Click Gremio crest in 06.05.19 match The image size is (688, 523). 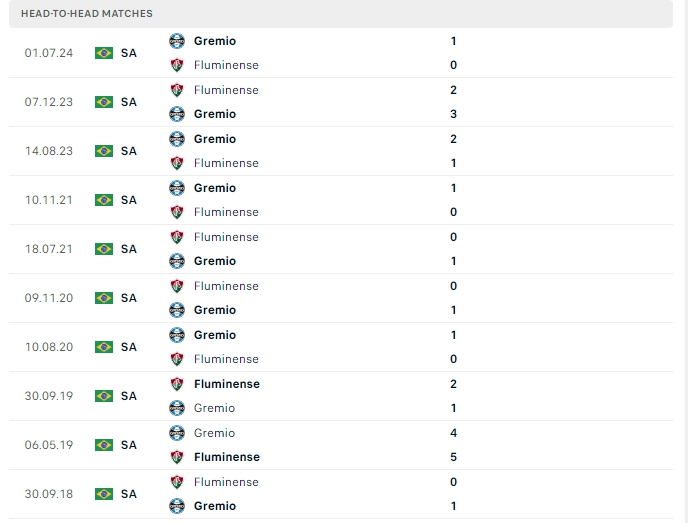(177, 433)
